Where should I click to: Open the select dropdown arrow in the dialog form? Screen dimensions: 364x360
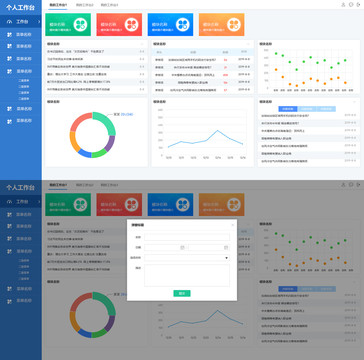click(226, 258)
